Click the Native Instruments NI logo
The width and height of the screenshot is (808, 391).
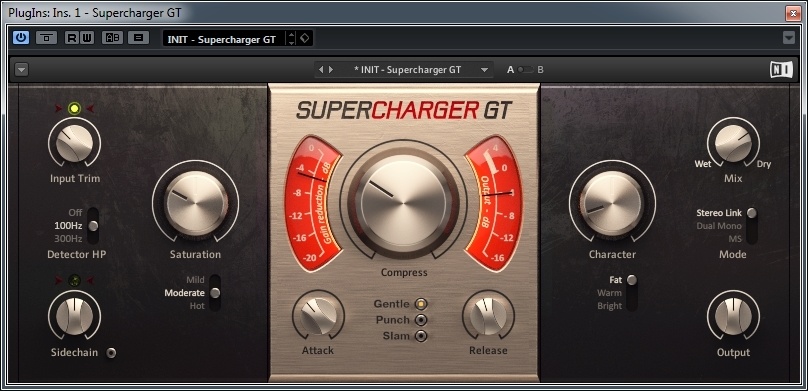(781, 70)
